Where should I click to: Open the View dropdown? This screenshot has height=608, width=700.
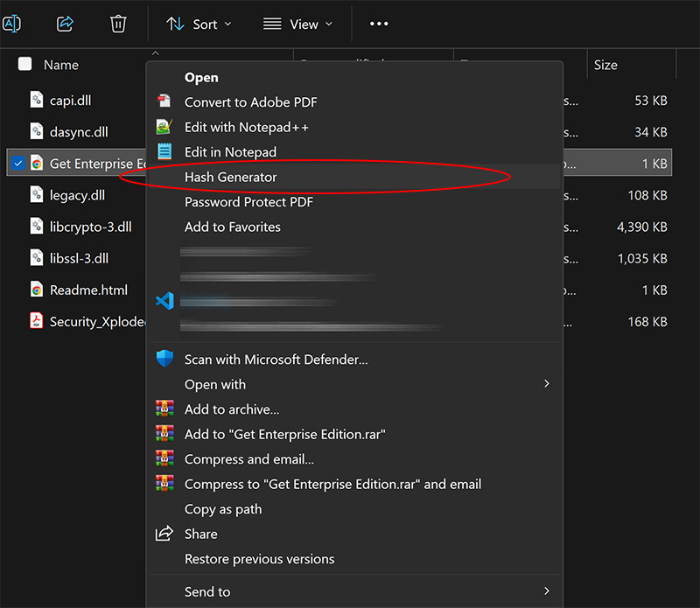click(298, 24)
